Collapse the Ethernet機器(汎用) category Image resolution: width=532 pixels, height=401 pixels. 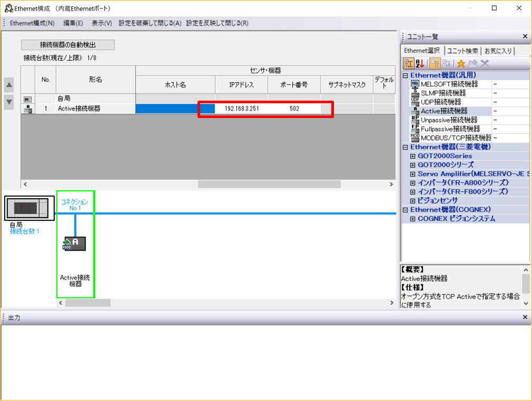(405, 75)
